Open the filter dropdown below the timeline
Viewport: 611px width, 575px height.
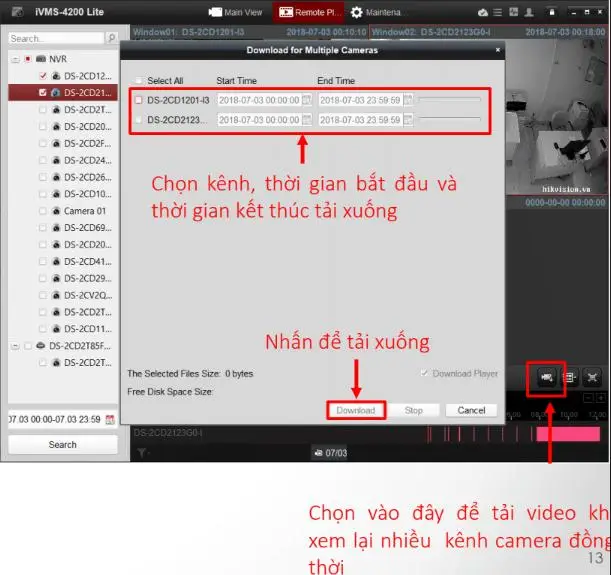point(143,453)
